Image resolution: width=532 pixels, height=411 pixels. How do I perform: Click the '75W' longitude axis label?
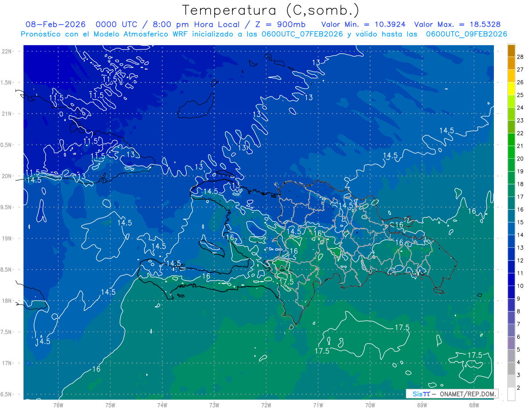click(110, 405)
